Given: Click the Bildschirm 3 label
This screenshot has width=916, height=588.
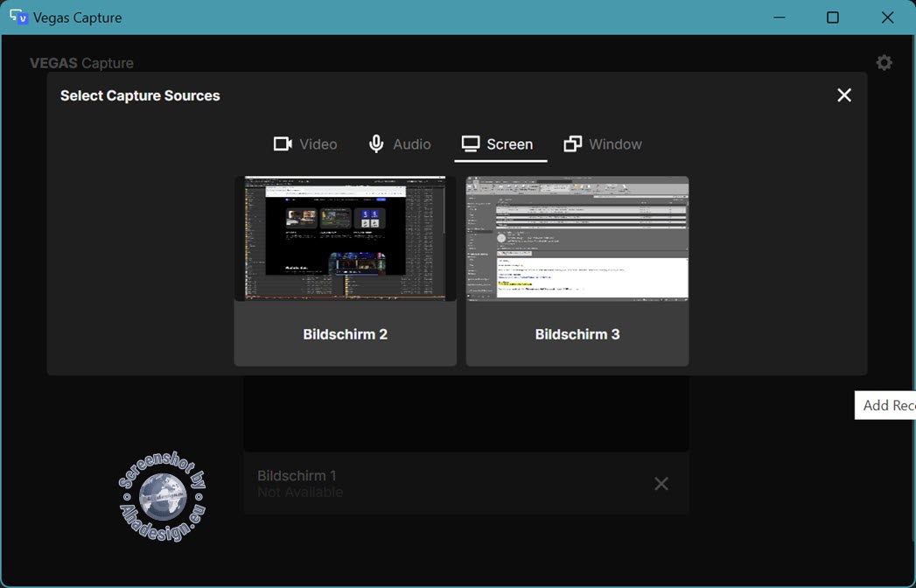Looking at the screenshot, I should [577, 334].
